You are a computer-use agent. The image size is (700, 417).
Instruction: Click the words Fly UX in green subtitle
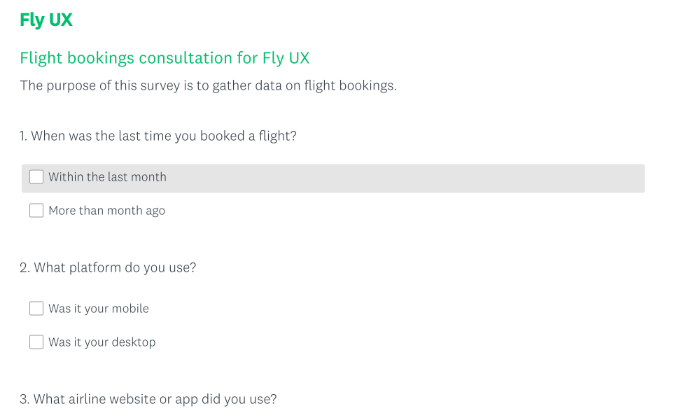pos(286,58)
